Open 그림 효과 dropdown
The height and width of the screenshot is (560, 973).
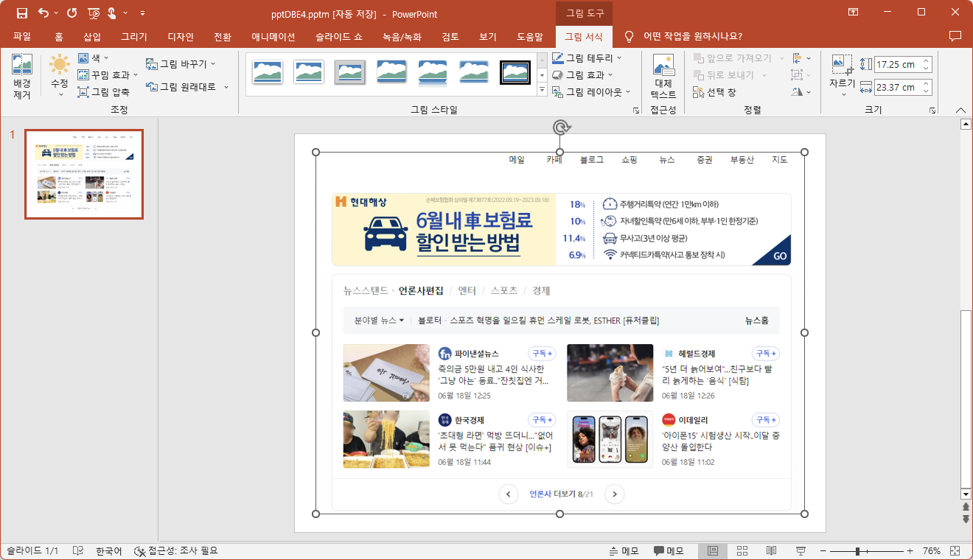coord(582,74)
